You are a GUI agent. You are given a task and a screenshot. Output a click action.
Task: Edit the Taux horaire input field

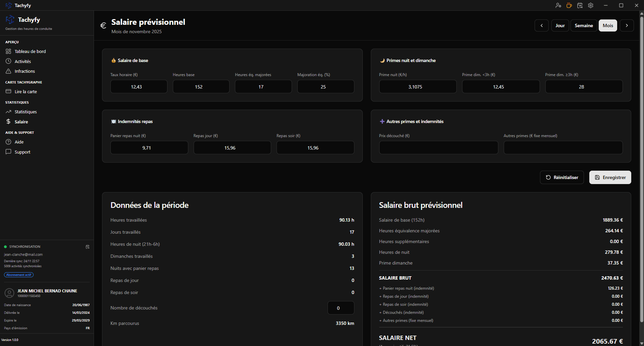tap(139, 86)
